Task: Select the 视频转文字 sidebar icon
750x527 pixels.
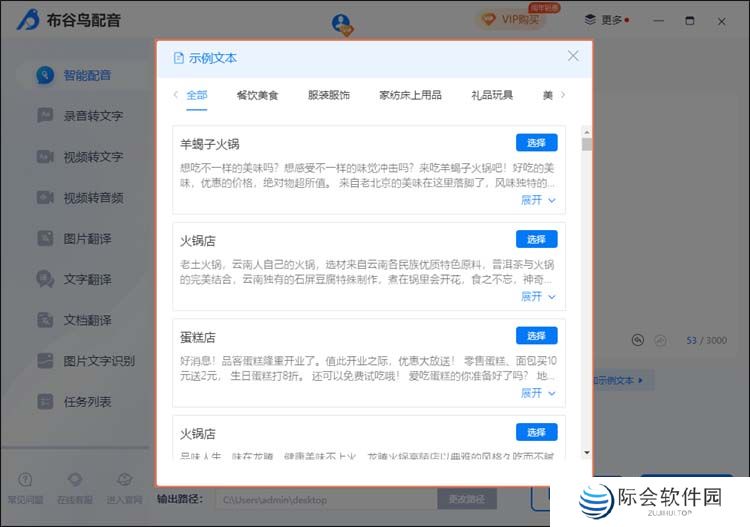Action: (x=44, y=157)
